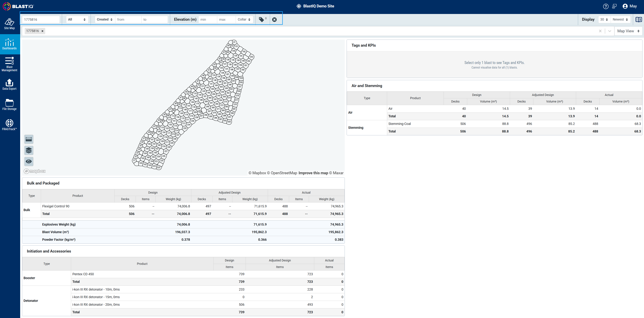Open the help question mark icon
The height and width of the screenshot is (318, 644).
point(606,6)
